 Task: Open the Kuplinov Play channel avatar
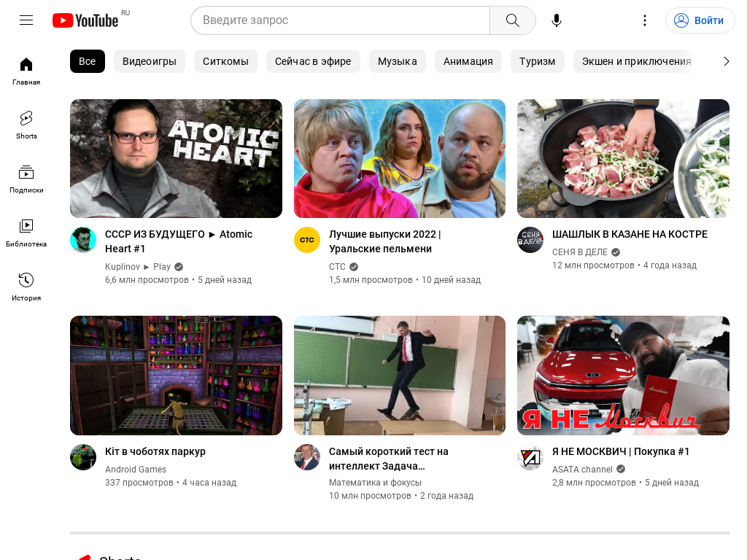pos(83,240)
